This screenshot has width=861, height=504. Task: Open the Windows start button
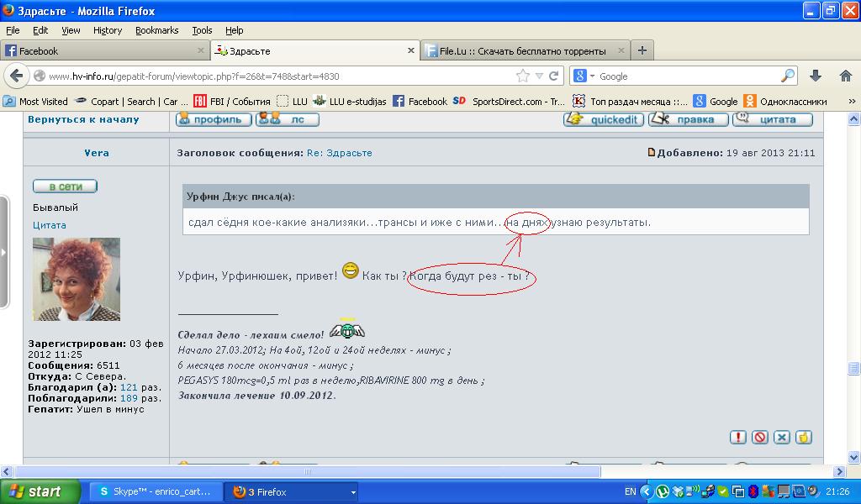pos(40,491)
